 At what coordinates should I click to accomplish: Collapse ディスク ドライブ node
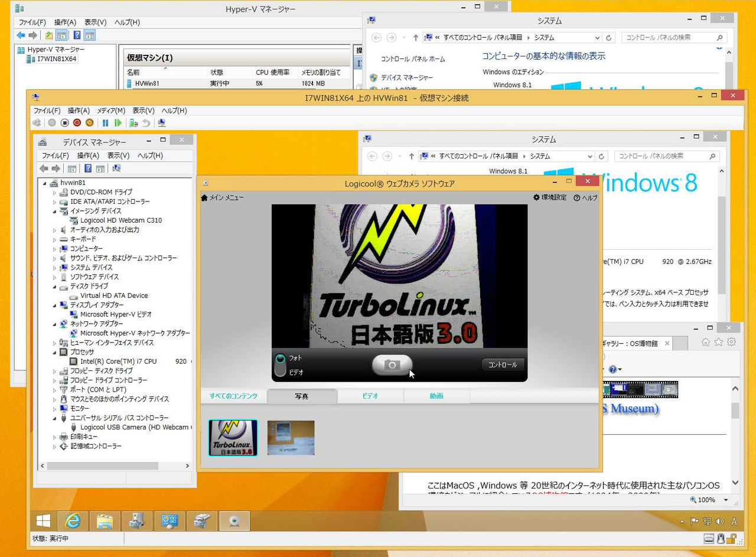click(x=55, y=286)
